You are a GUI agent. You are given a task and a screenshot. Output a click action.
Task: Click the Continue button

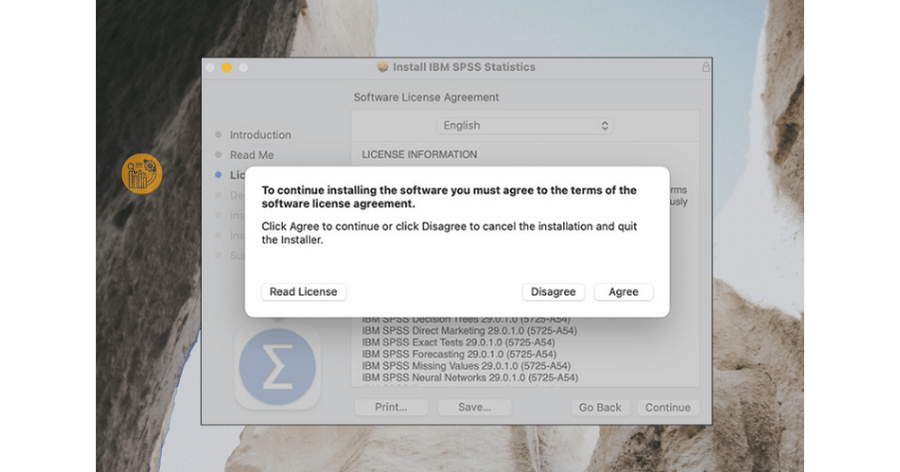tap(667, 407)
